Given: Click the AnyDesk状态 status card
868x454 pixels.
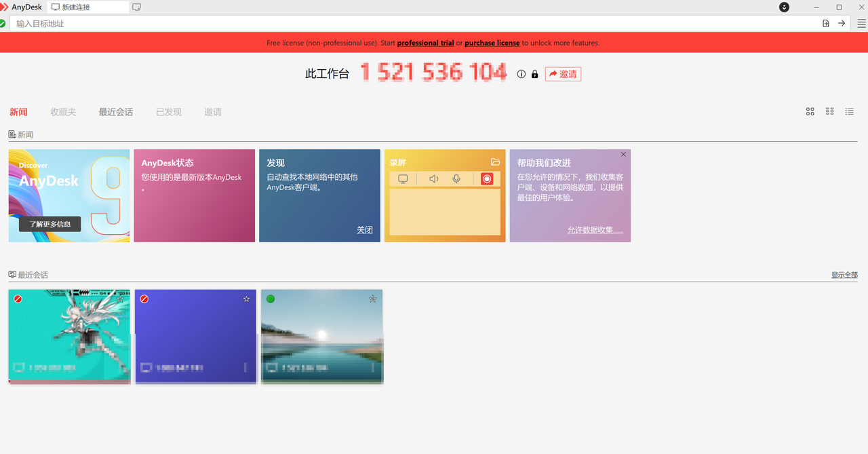Looking at the screenshot, I should (x=194, y=195).
